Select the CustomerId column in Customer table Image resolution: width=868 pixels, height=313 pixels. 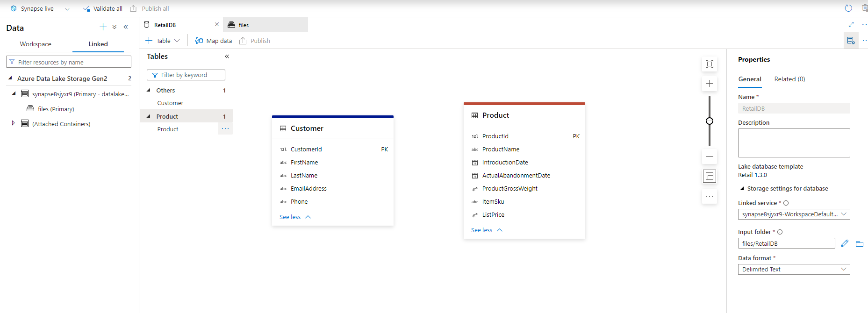(x=333, y=149)
